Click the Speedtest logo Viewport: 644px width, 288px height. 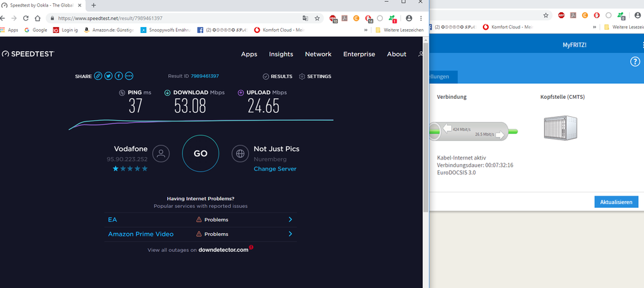coord(28,54)
